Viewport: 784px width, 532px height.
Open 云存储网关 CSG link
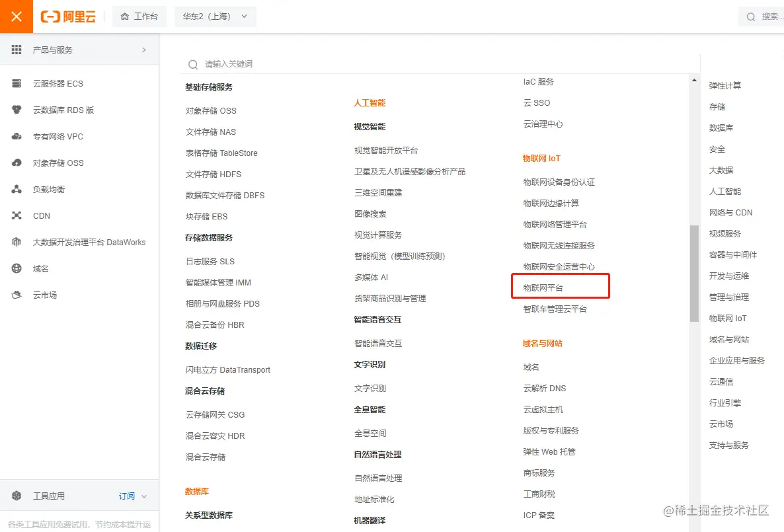tap(215, 414)
